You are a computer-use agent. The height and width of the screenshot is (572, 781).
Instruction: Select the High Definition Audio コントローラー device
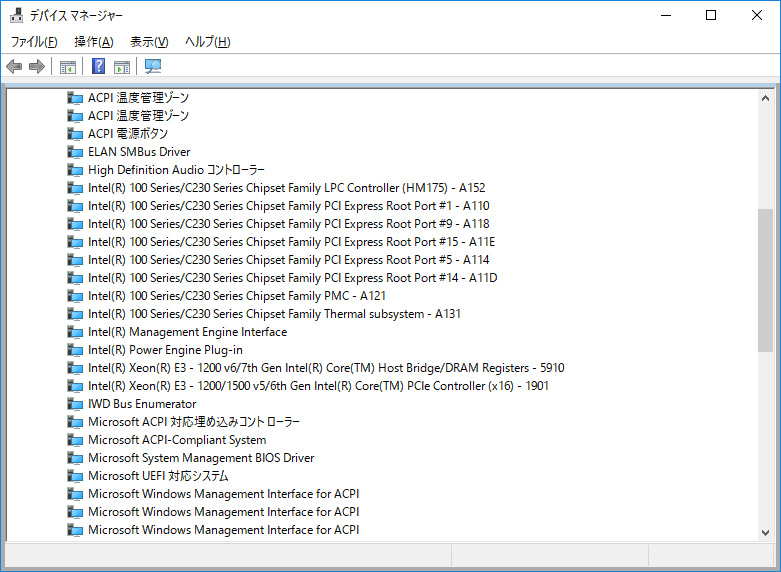[x=176, y=170]
